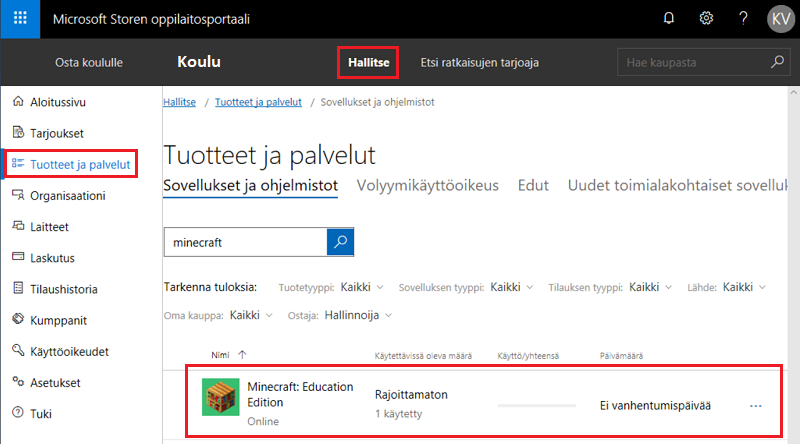Click the blue search button beside minecraft
Image resolution: width=800 pixels, height=444 pixels.
pyautogui.click(x=340, y=242)
